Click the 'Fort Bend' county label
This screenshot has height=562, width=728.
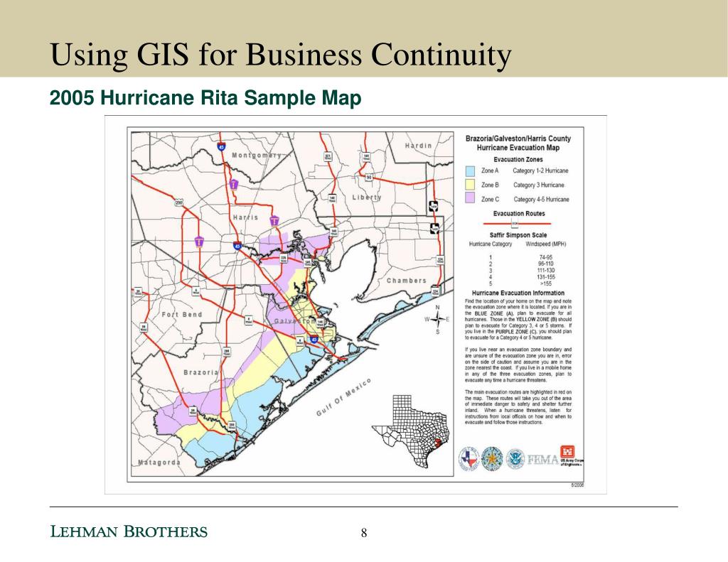coord(182,314)
